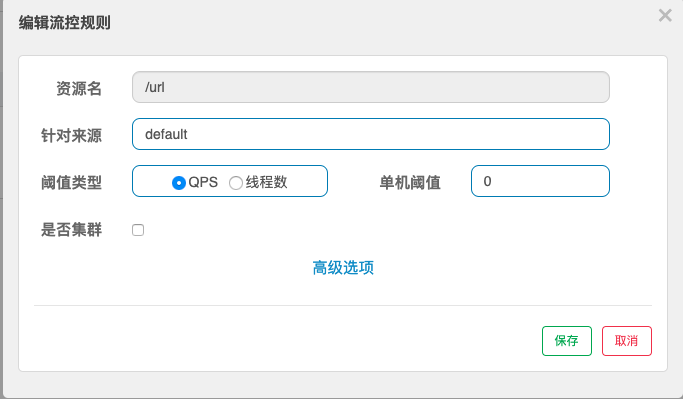683x399 pixels.
Task: Enable the 是否集群 checkbox
Action: click(138, 230)
